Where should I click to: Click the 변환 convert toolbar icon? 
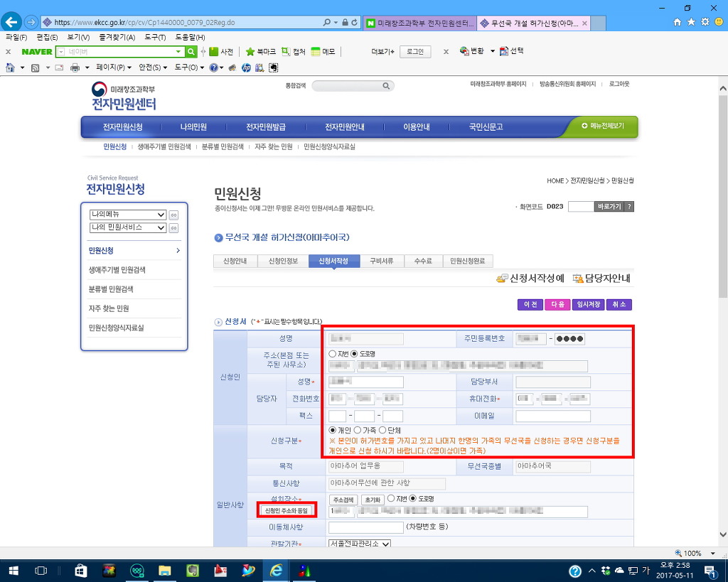click(x=472, y=51)
